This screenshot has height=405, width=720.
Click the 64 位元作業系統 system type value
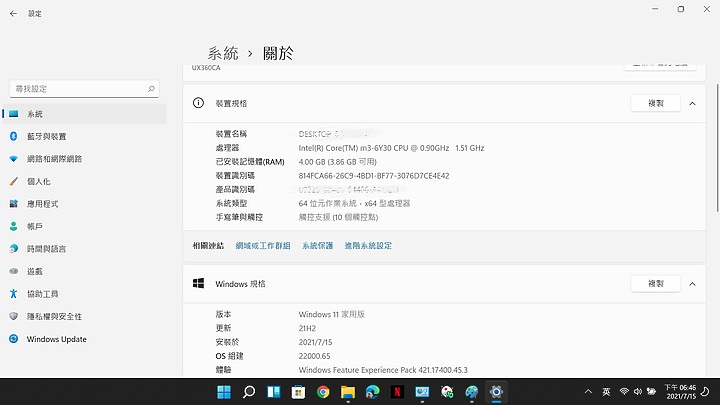click(354, 203)
